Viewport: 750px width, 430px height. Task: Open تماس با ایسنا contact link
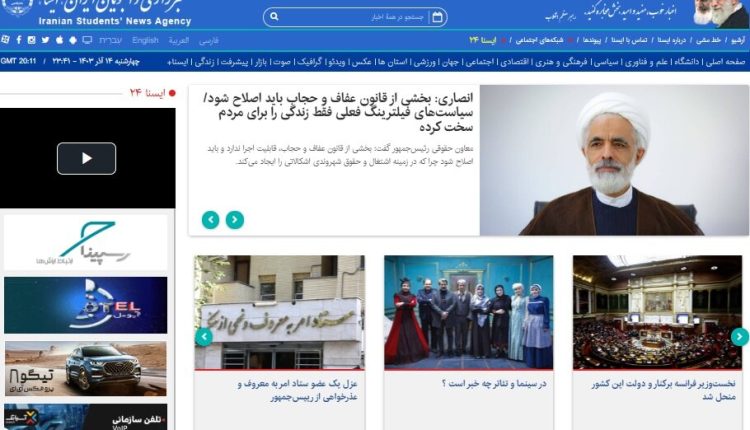629,40
